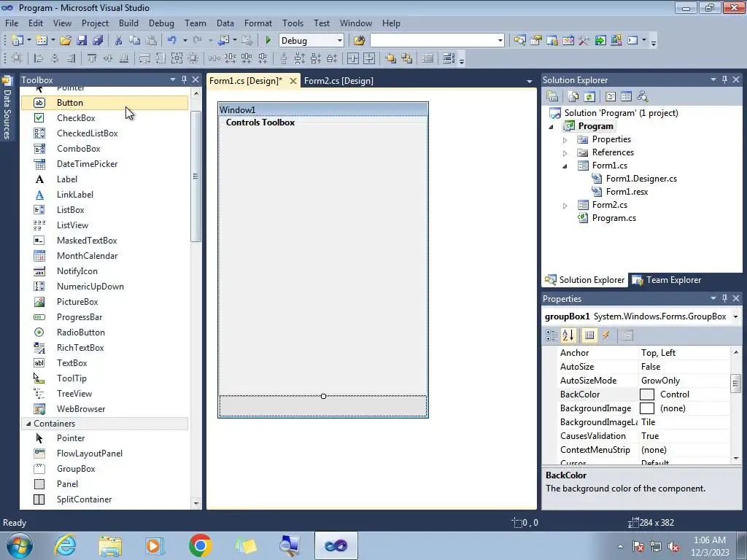The height and width of the screenshot is (560, 747).
Task: Click the Find in Files icon
Action: coord(359,41)
